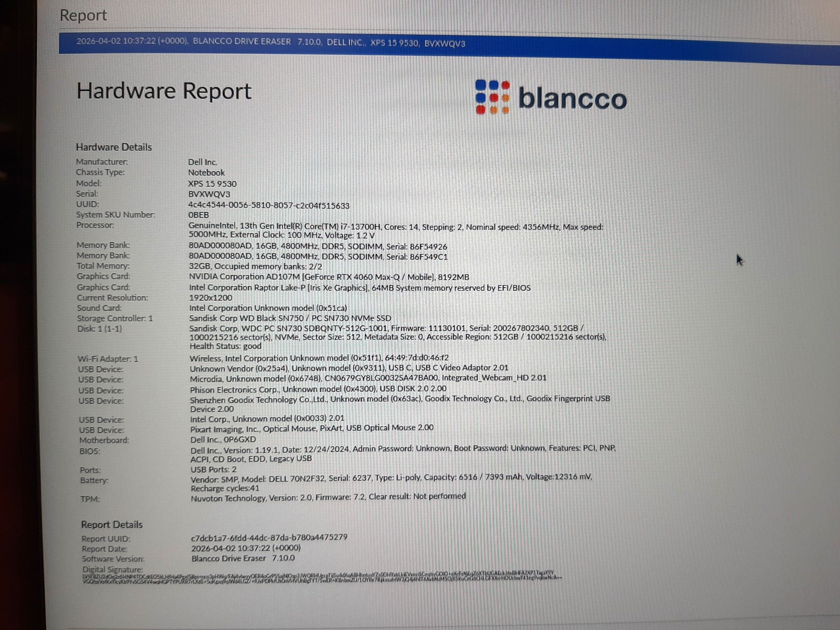Image resolution: width=840 pixels, height=630 pixels.
Task: Click the "TPM:" label
Action: coord(90,499)
